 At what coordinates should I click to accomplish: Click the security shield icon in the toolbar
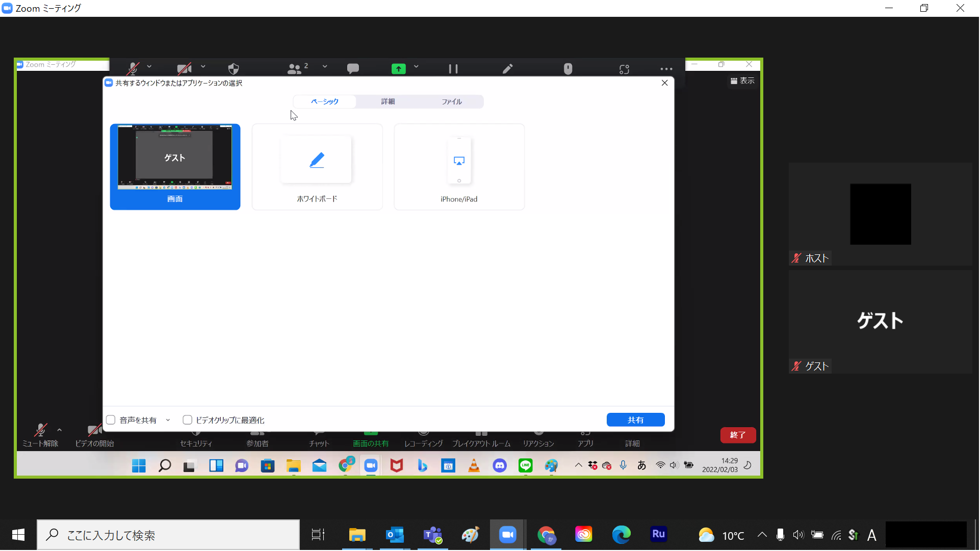tap(234, 68)
